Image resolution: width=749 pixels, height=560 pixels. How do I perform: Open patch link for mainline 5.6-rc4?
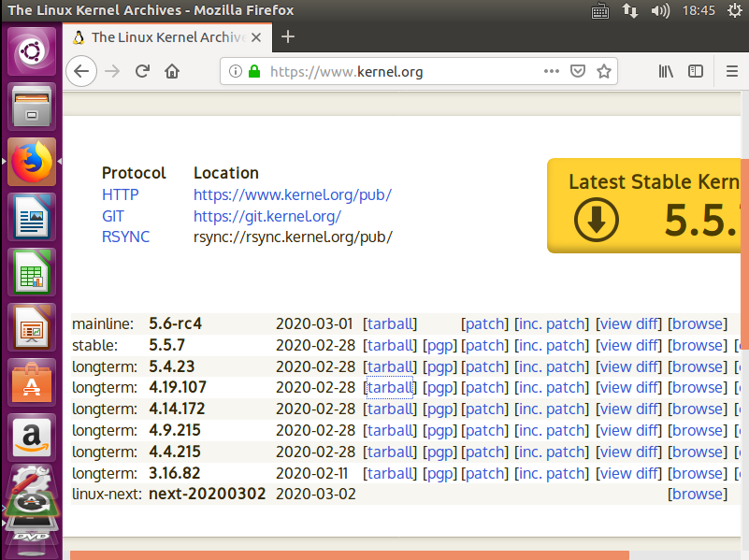pyautogui.click(x=484, y=323)
